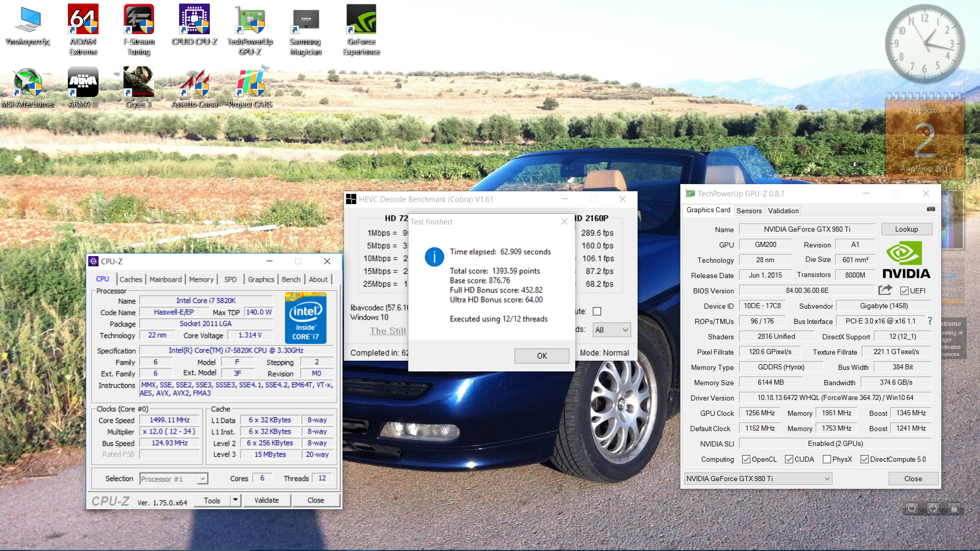Click the Total score 1393.59 points text
The image size is (980, 551).
pyautogui.click(x=495, y=271)
